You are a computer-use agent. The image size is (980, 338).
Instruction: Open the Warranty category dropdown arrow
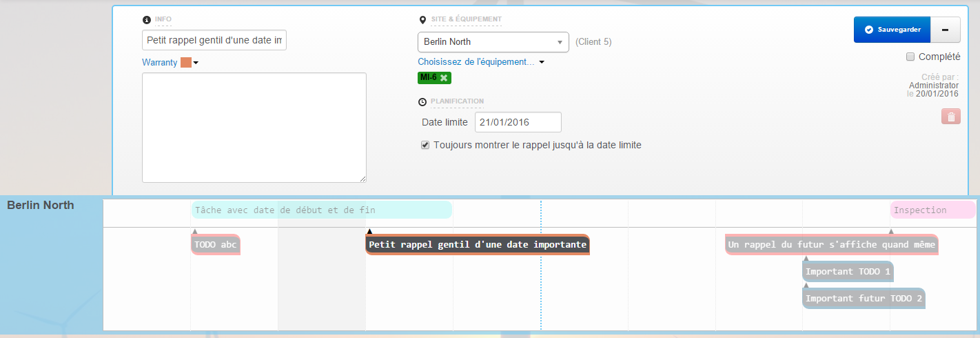coord(196,63)
